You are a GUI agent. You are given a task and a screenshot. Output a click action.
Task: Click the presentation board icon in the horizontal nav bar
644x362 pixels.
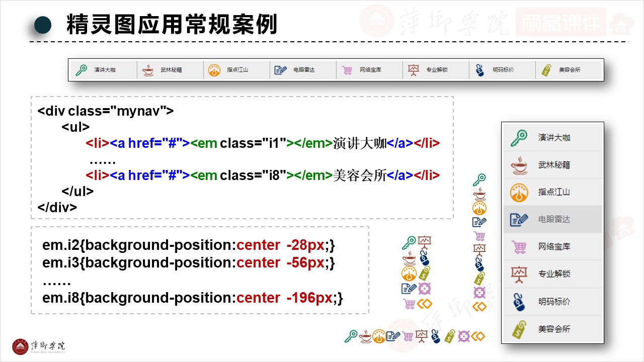pyautogui.click(x=414, y=70)
